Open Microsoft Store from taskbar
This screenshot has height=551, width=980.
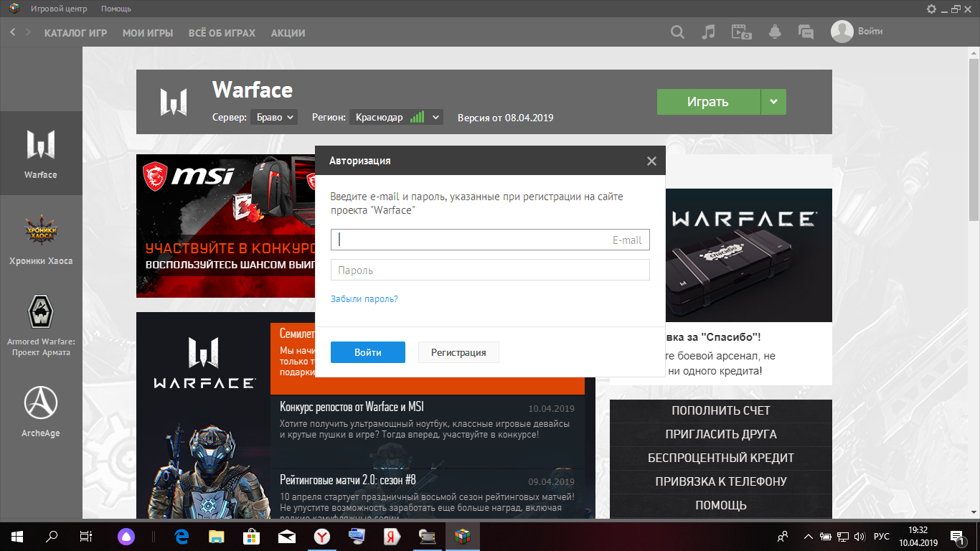coord(252,536)
